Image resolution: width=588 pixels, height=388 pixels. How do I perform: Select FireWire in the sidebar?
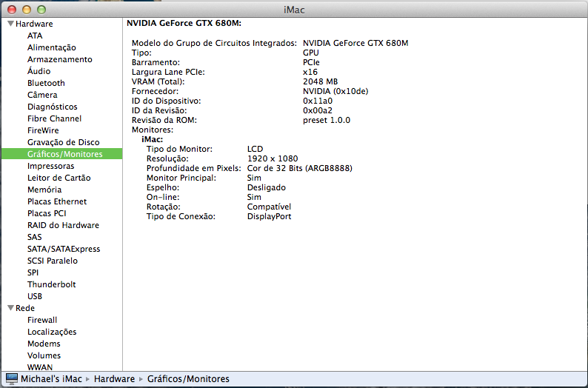tap(43, 130)
